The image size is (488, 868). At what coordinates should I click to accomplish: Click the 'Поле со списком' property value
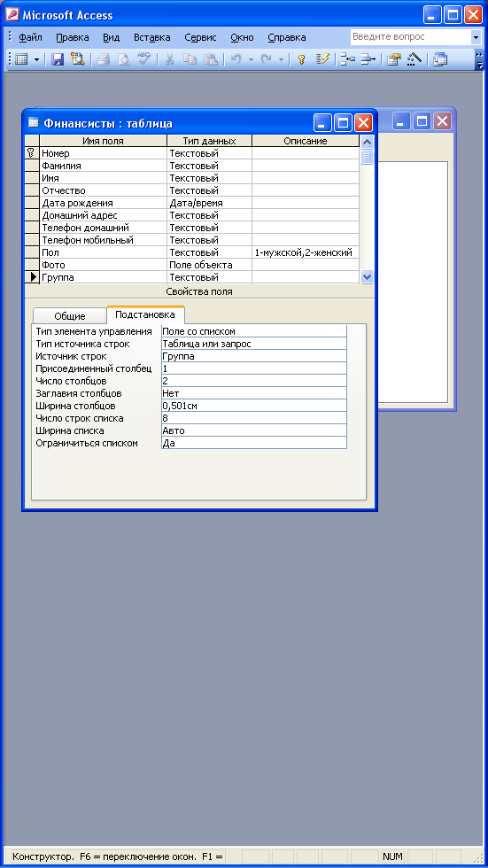pyautogui.click(x=254, y=331)
